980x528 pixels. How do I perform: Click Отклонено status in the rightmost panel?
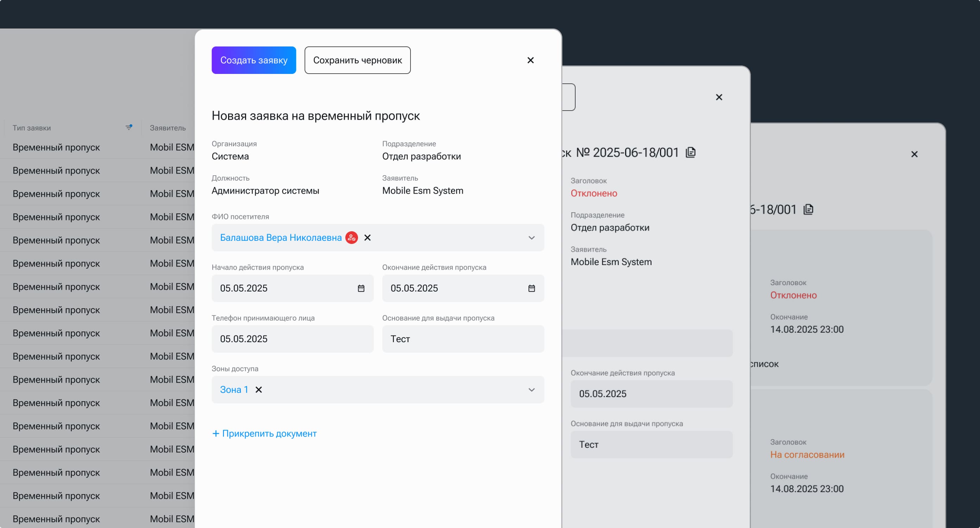[x=793, y=295]
